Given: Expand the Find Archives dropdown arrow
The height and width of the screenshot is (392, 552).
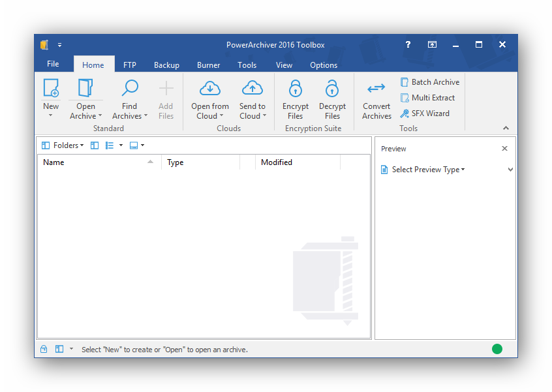Looking at the screenshot, I should 146,115.
